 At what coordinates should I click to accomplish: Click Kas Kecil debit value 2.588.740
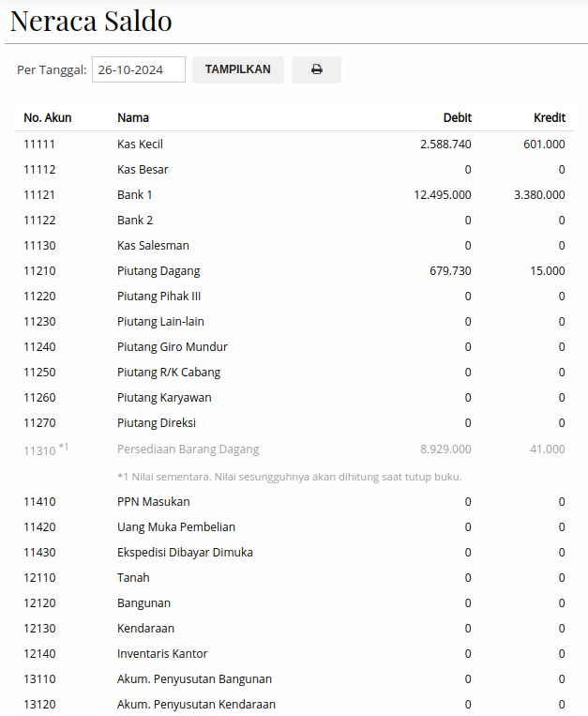pos(445,144)
